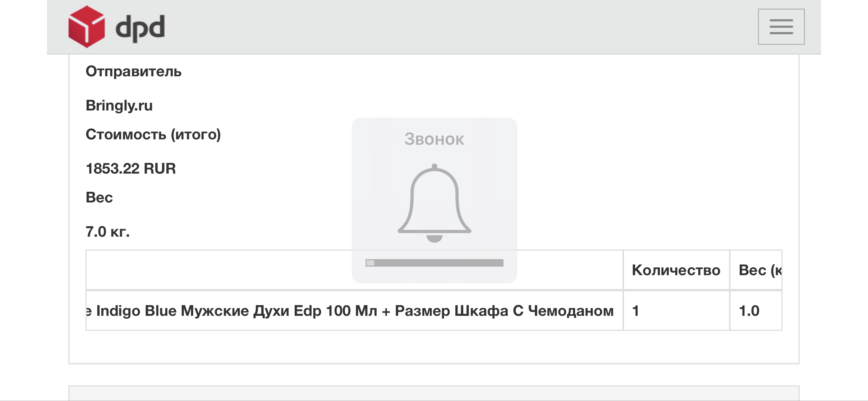Click the Звонок volume overlay title
This screenshot has height=401, width=868.
point(434,139)
